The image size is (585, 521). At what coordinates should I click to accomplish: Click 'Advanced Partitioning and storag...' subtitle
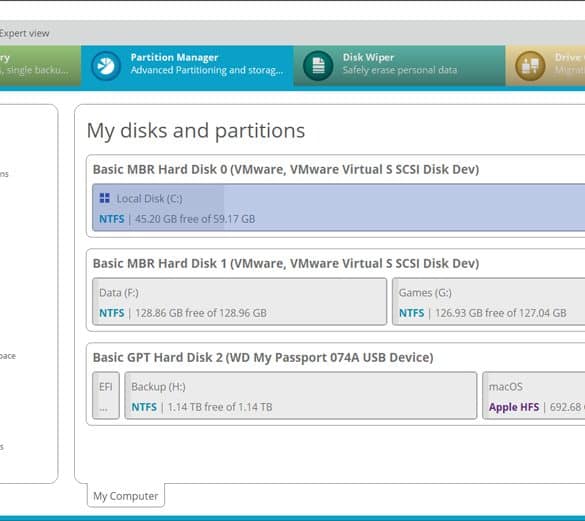(x=207, y=70)
